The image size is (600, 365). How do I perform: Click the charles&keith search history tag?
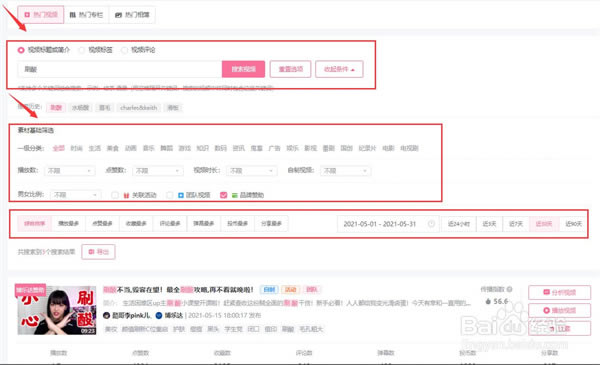click(x=139, y=108)
